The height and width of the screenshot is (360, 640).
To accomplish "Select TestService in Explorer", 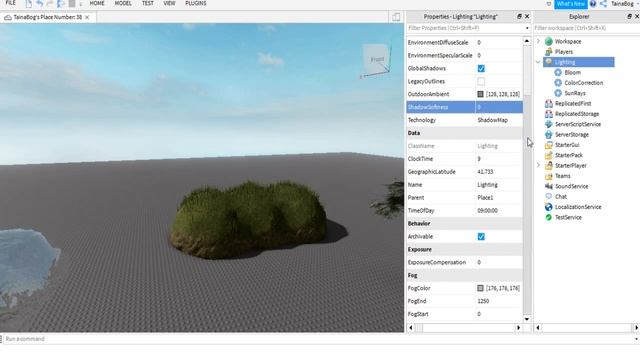I will (x=568, y=217).
